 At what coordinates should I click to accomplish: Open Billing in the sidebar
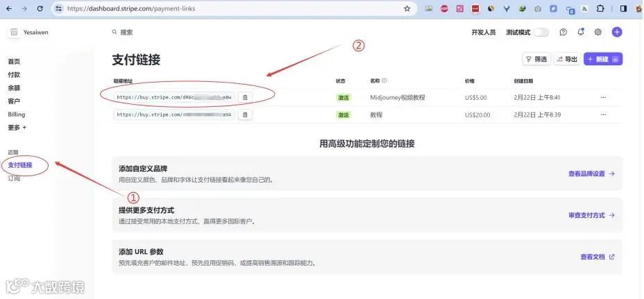(x=17, y=114)
